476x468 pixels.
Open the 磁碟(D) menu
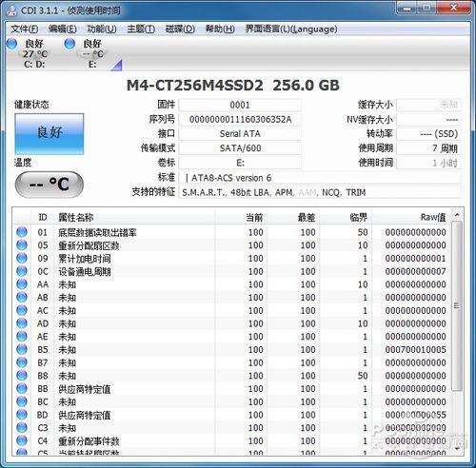tap(180, 29)
